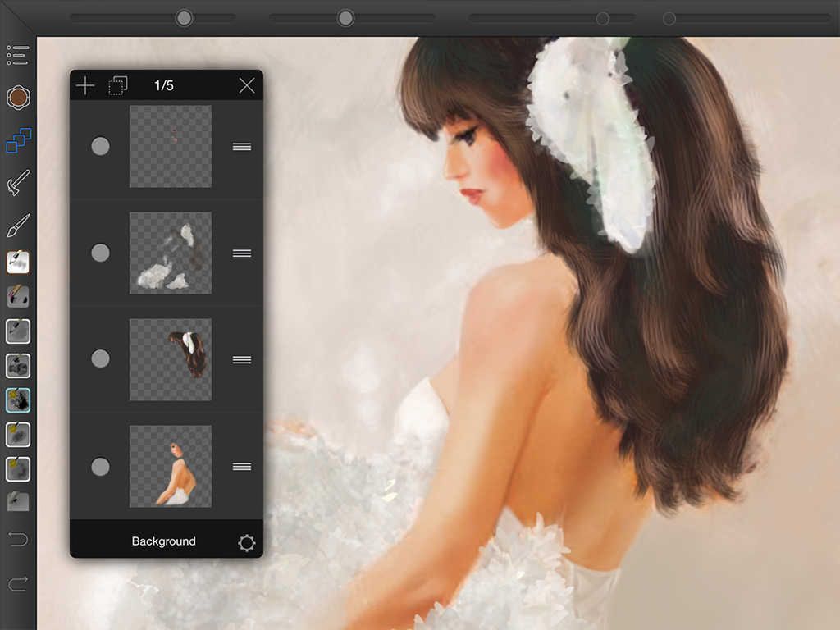The height and width of the screenshot is (630, 840).
Task: Select the paintbrush tool
Action: click(18, 225)
